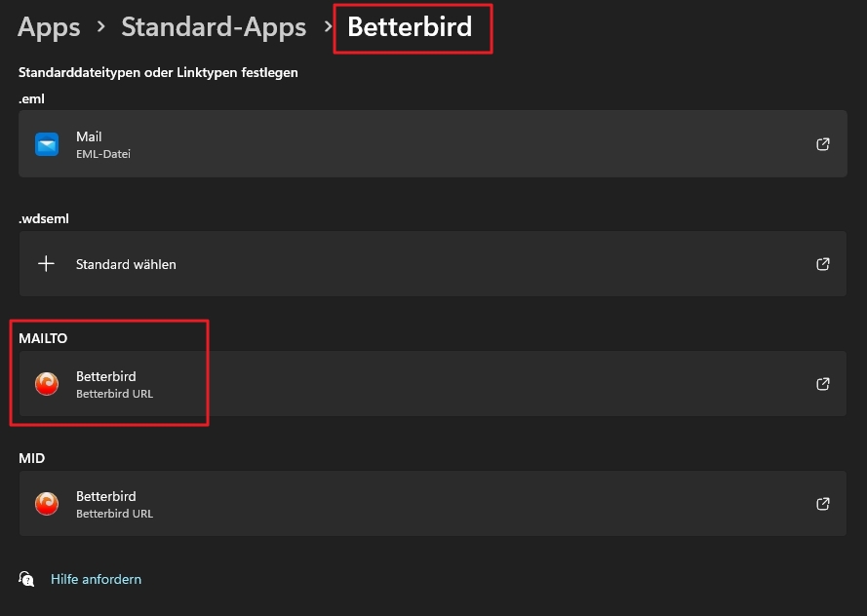Click the EML-Datei subtitle text

point(103,154)
